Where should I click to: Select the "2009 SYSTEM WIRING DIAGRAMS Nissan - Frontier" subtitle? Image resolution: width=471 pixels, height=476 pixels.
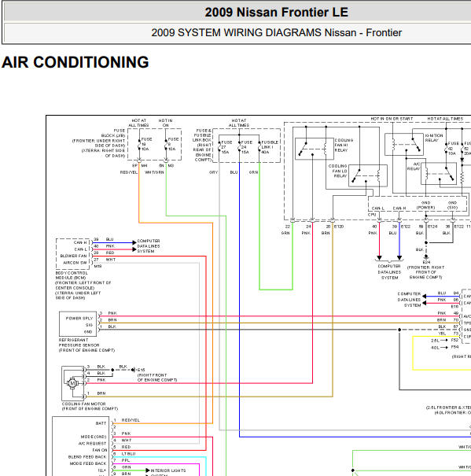(x=276, y=32)
